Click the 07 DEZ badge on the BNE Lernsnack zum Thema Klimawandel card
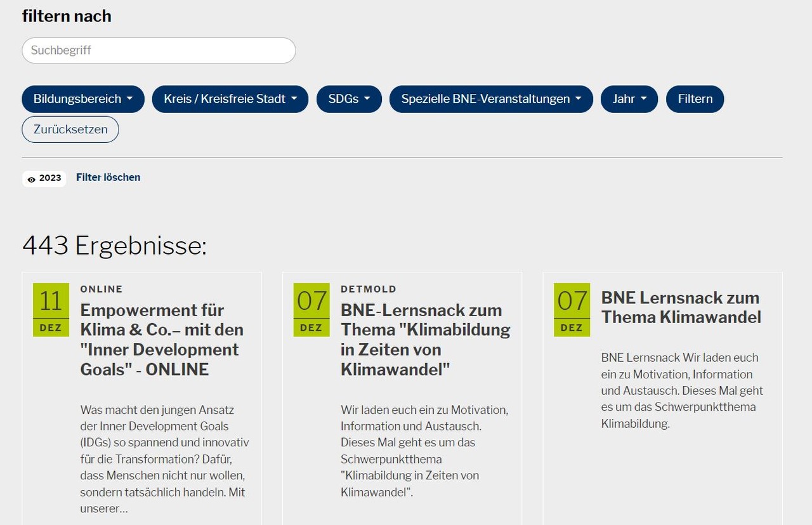This screenshot has height=525, width=812. pos(572,310)
